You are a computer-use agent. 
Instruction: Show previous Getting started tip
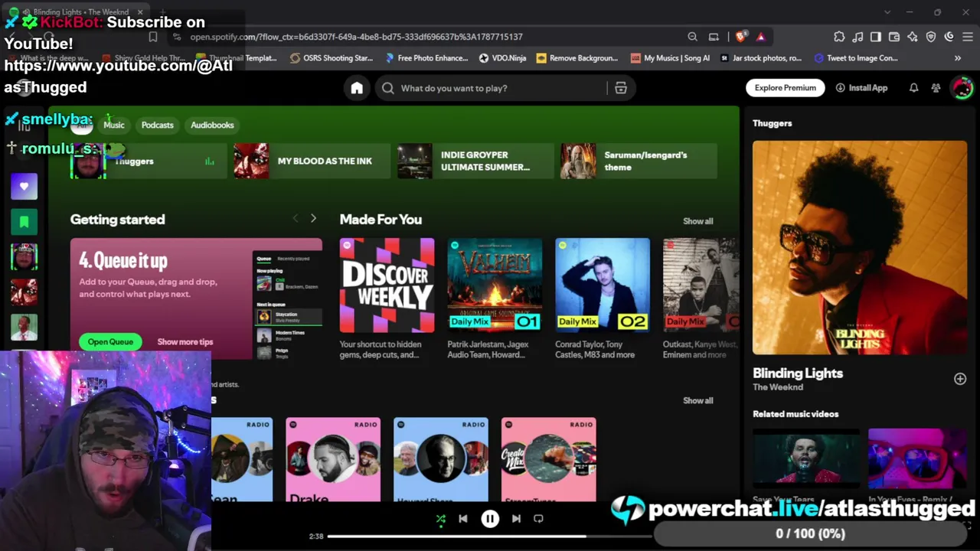(x=296, y=219)
